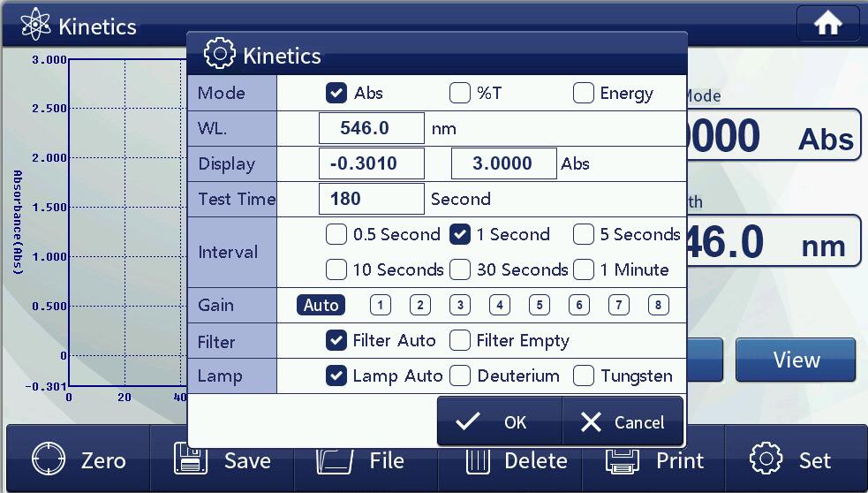868x493 pixels.
Task: Click the wavelength 546.0 field
Action: coord(371,128)
